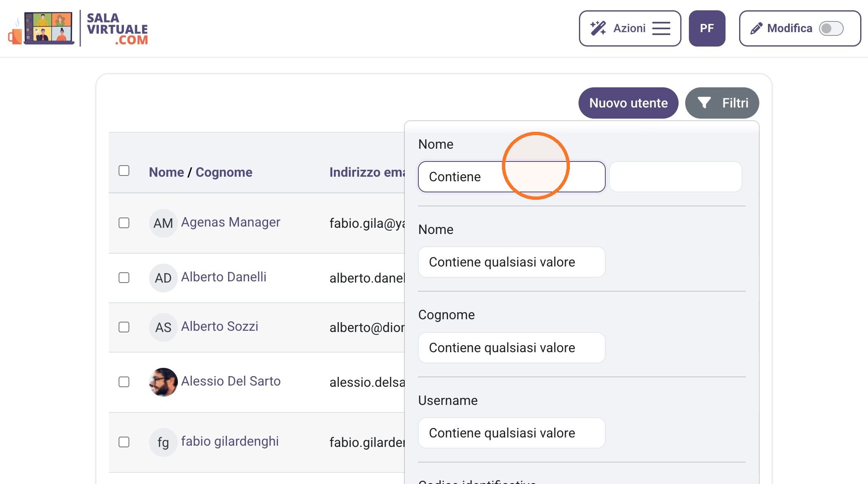
Task: Open Alberto Danelli user profile link
Action: [x=224, y=277]
